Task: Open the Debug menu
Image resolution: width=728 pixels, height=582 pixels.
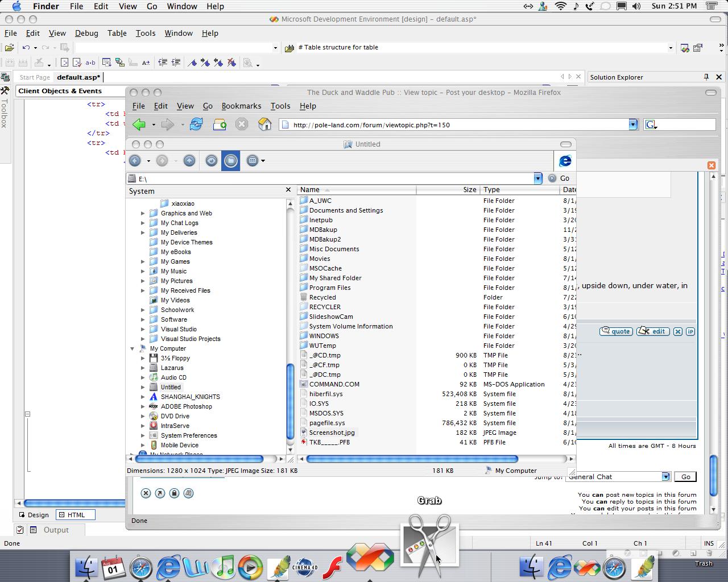Action: 86,33
